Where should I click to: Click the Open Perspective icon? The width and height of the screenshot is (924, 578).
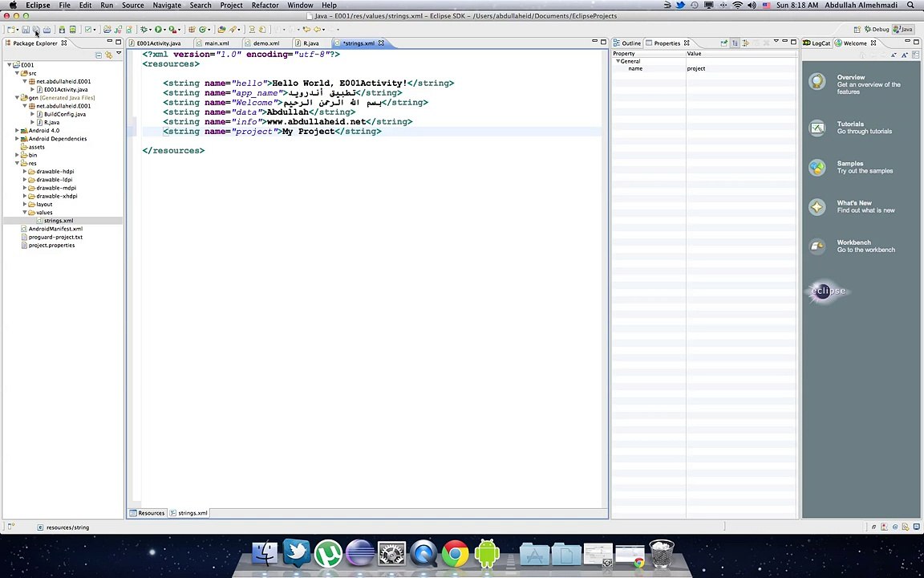pyautogui.click(x=857, y=30)
